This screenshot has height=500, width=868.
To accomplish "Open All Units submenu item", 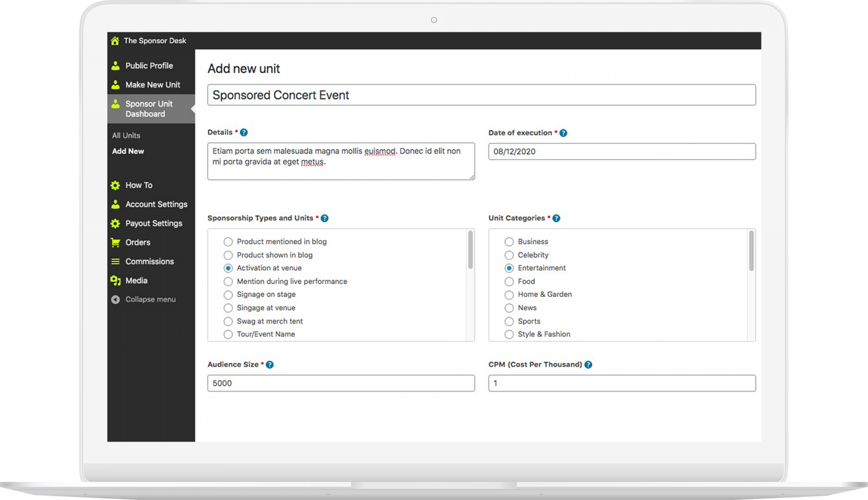I will coord(126,135).
